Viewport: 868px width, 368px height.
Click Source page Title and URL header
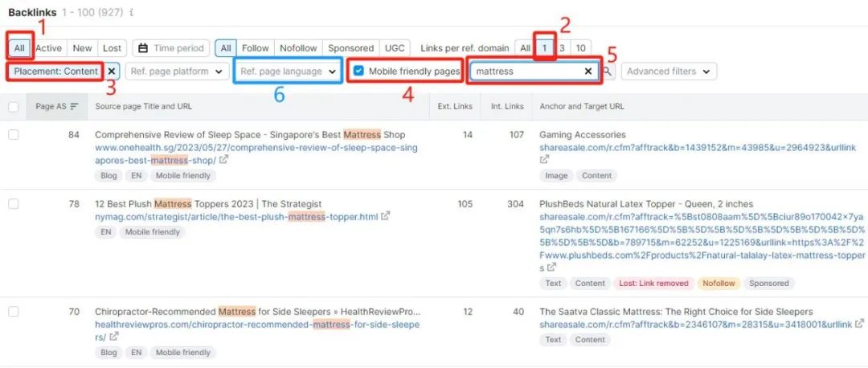point(143,106)
